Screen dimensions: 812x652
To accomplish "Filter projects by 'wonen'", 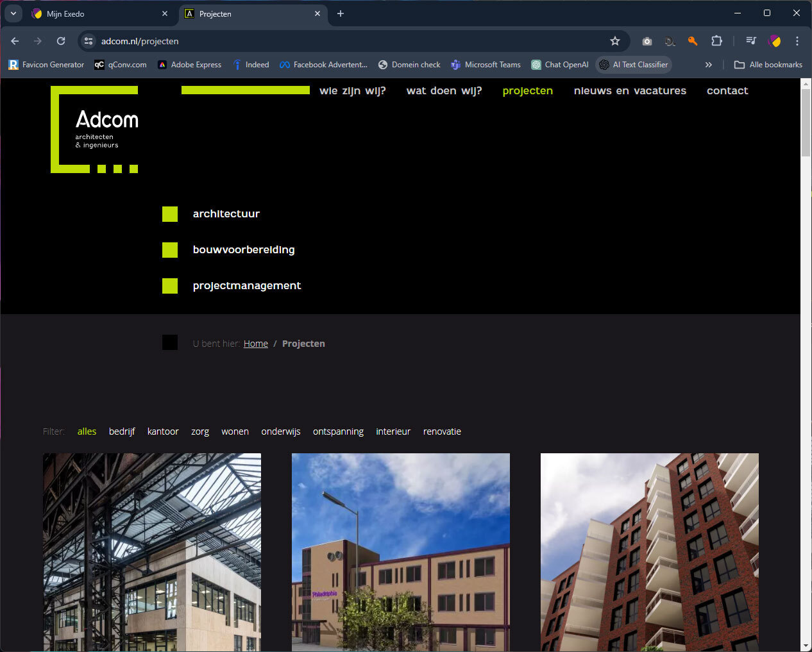I will click(x=235, y=431).
